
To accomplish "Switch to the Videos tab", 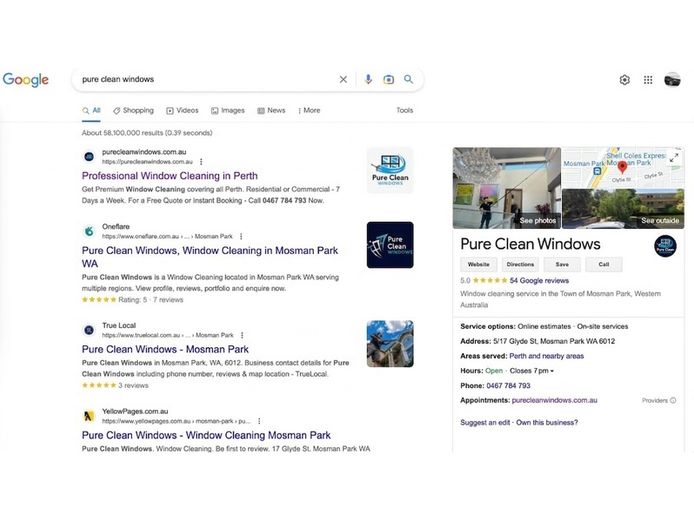I will click(x=182, y=111).
